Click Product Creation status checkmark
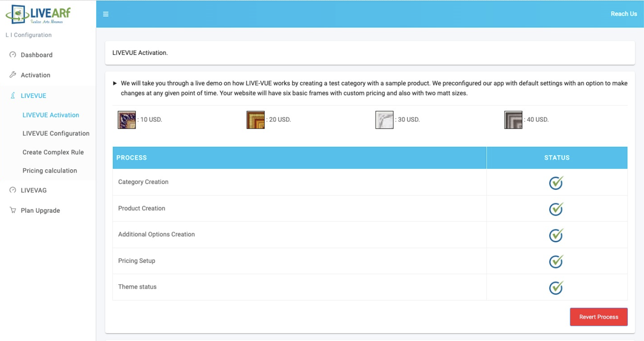 click(x=556, y=208)
